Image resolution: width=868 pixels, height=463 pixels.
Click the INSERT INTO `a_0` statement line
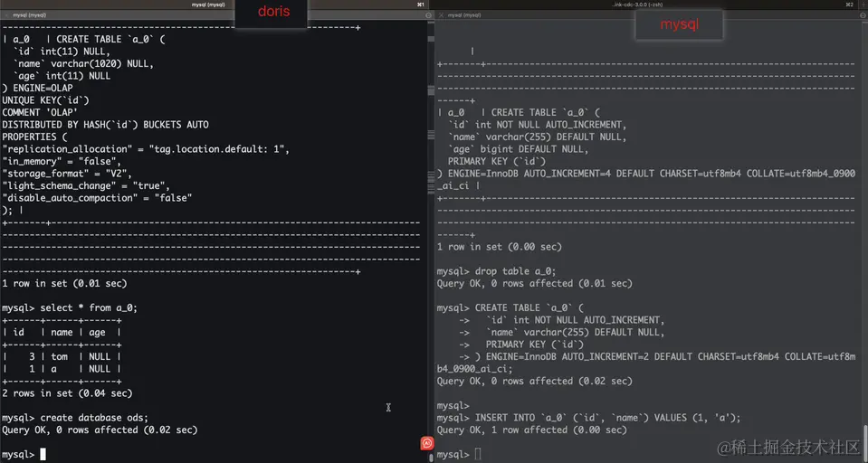(x=588, y=418)
